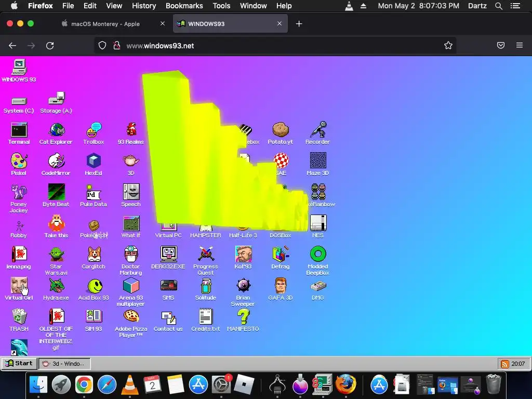Open a new Firefox tab
The height and width of the screenshot is (399, 532).
click(x=299, y=24)
